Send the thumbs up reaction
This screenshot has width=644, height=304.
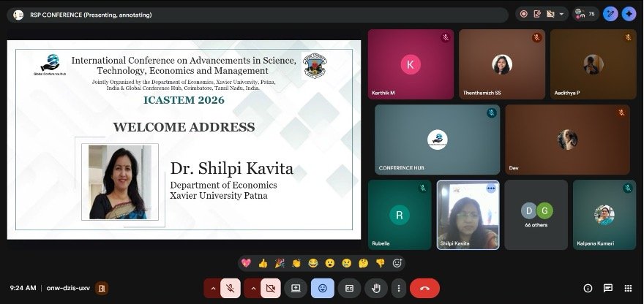tap(263, 263)
